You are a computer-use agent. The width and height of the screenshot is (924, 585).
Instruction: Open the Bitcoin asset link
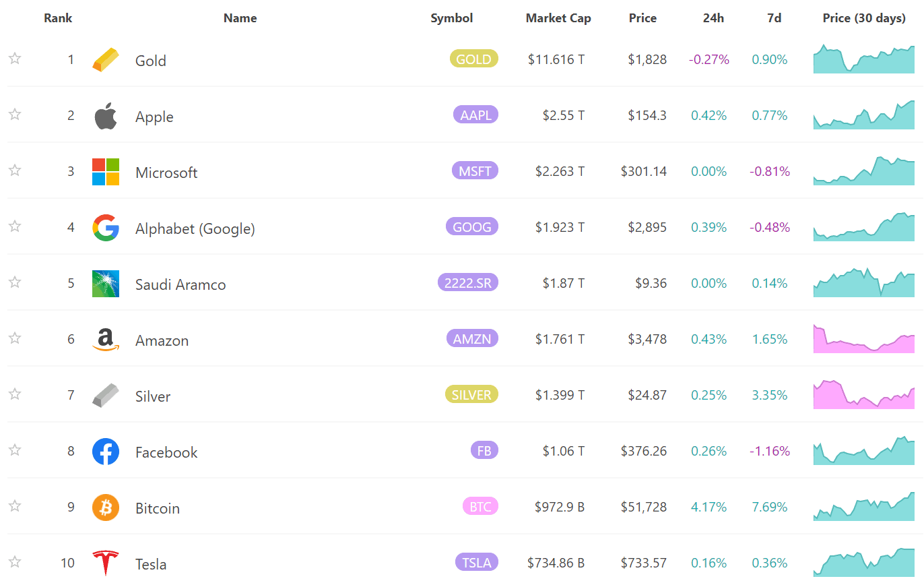(158, 508)
